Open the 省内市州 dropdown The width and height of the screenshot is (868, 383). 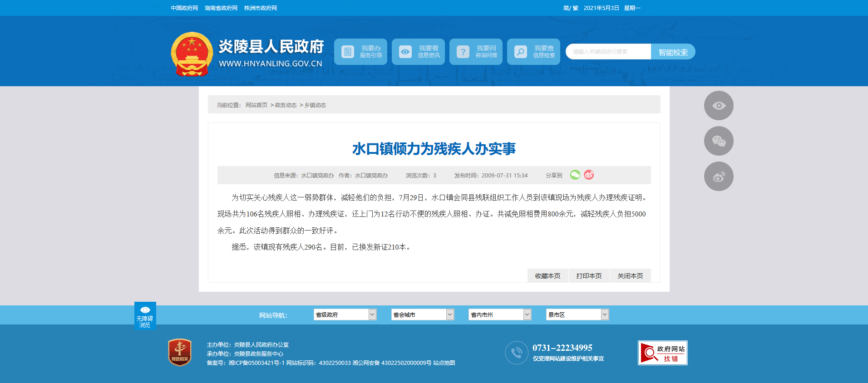tap(499, 314)
